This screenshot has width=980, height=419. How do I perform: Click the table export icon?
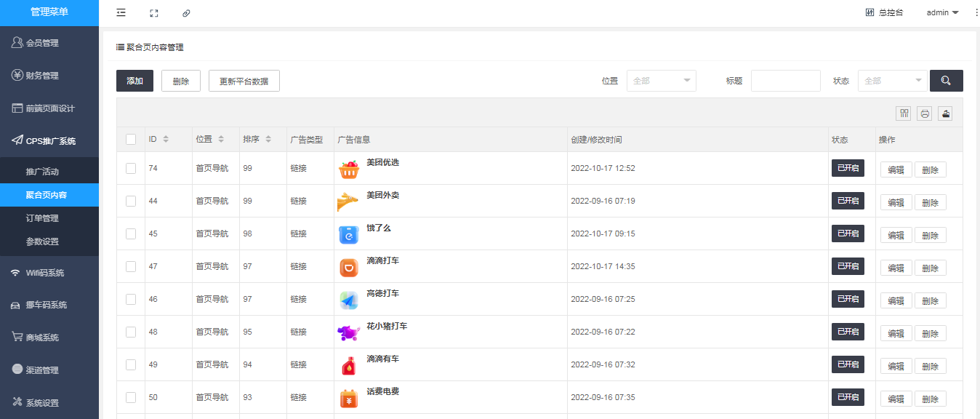[945, 113]
